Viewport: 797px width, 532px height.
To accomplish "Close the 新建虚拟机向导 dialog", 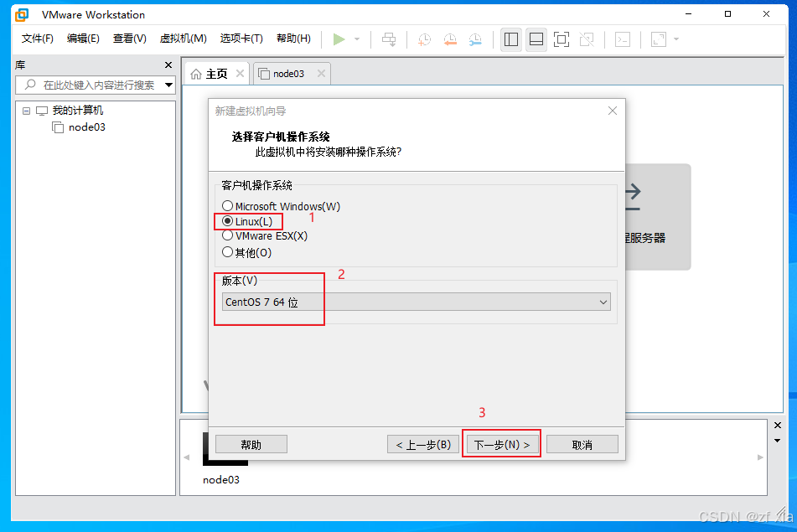I will (x=613, y=111).
